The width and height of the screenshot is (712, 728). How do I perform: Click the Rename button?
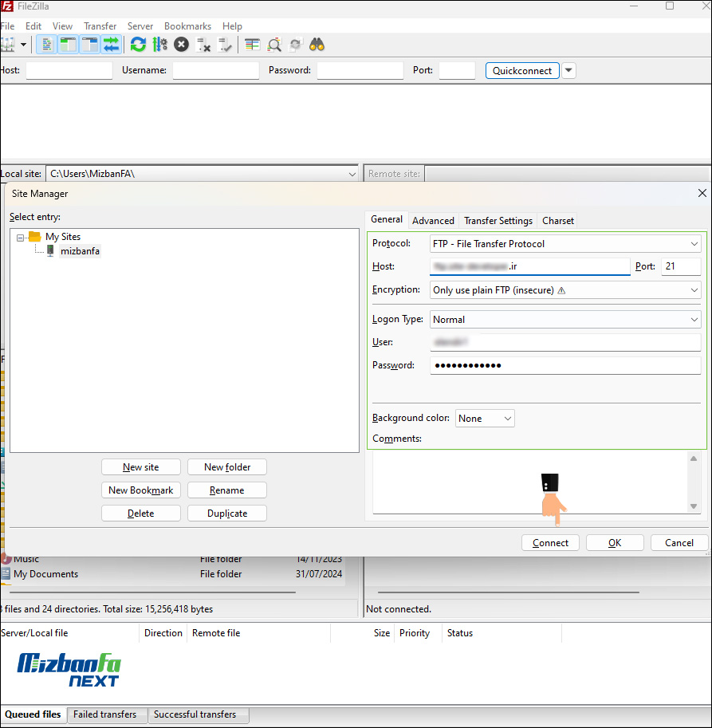click(227, 490)
